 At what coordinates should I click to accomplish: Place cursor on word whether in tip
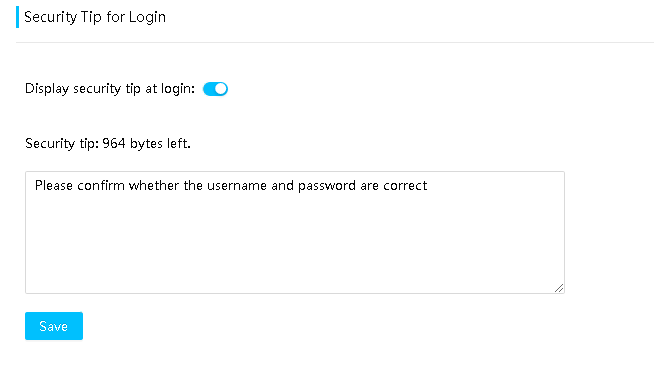[x=154, y=185]
